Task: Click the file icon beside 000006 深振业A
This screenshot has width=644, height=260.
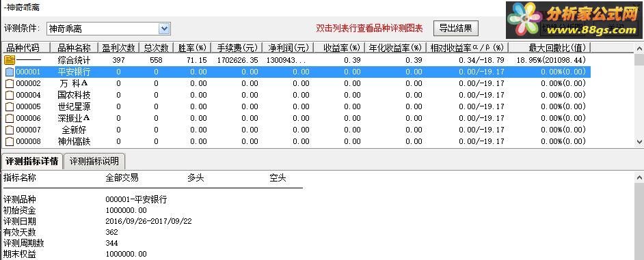Action: [x=10, y=119]
